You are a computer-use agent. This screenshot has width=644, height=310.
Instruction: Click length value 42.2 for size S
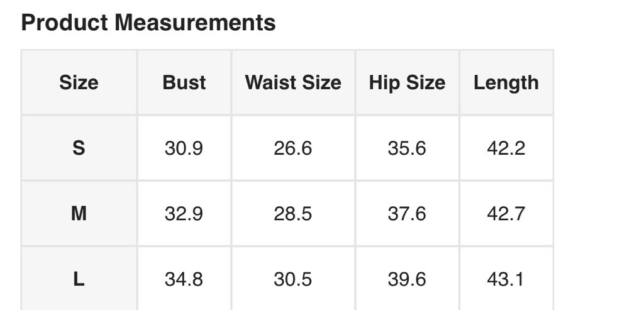tap(506, 148)
